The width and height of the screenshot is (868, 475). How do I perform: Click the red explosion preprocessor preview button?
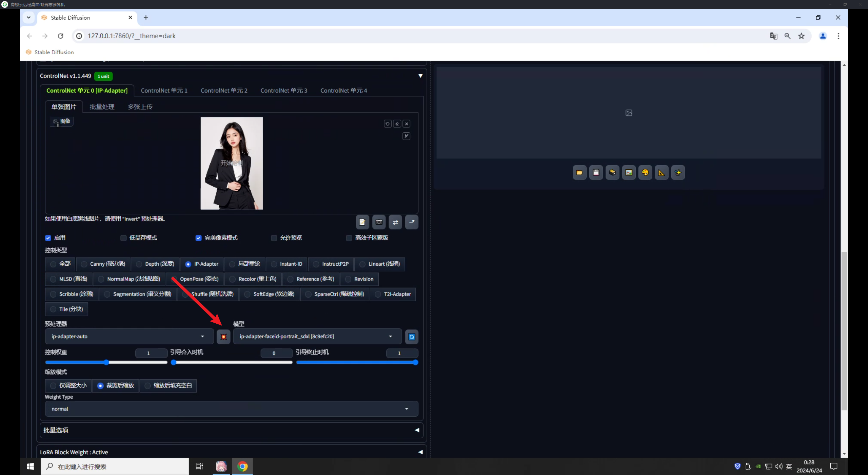(223, 337)
